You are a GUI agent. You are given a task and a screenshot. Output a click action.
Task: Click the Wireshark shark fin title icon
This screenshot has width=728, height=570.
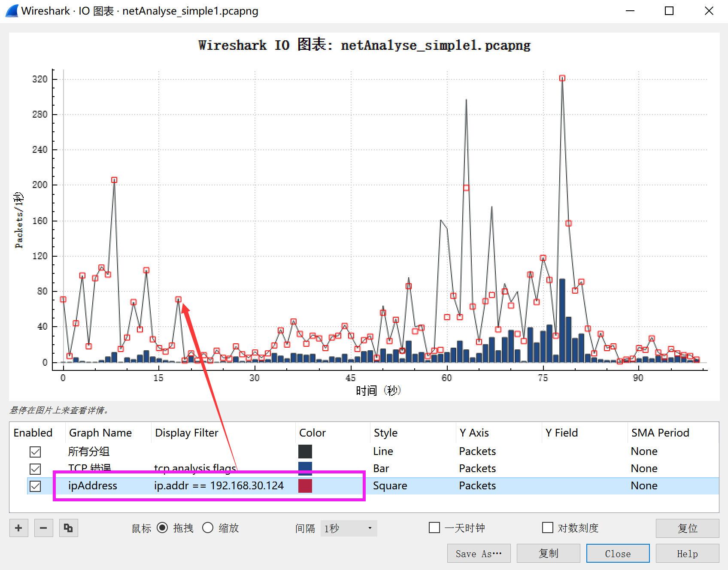coord(12,11)
